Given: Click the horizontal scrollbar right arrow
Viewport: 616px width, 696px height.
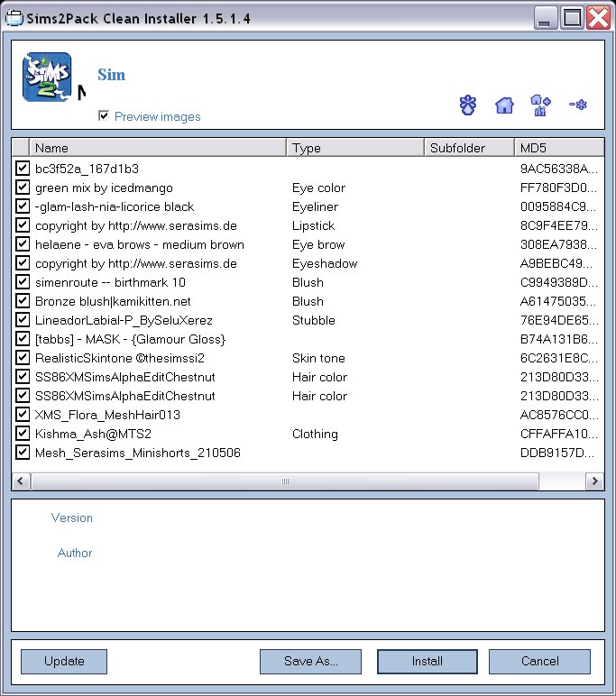Looking at the screenshot, I should pos(595,482).
